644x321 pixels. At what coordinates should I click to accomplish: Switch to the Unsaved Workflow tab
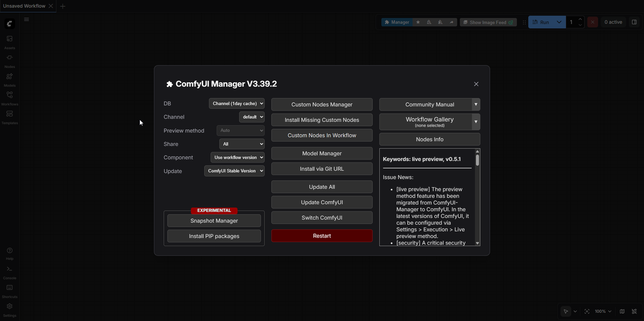coord(24,6)
